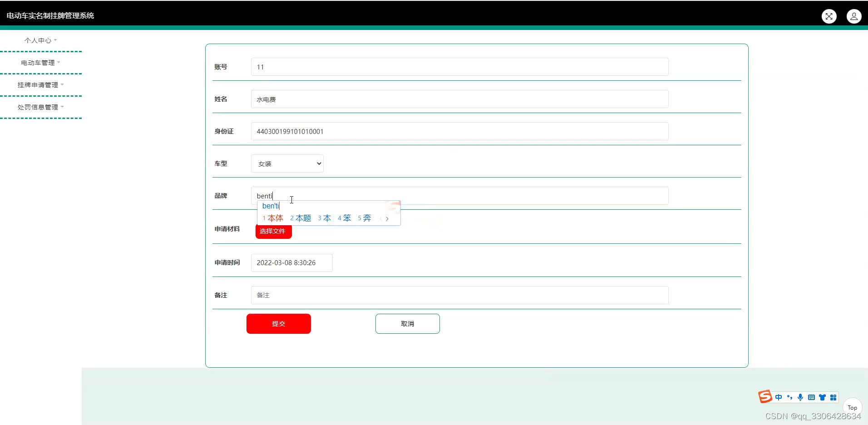Click the 账号 input field
868x425 pixels.
point(459,67)
